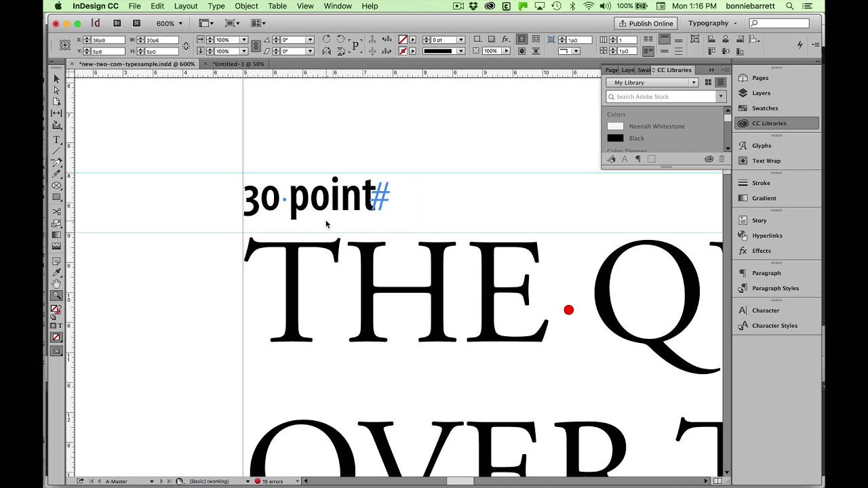
Task: Select the Gap tool
Action: point(56,113)
